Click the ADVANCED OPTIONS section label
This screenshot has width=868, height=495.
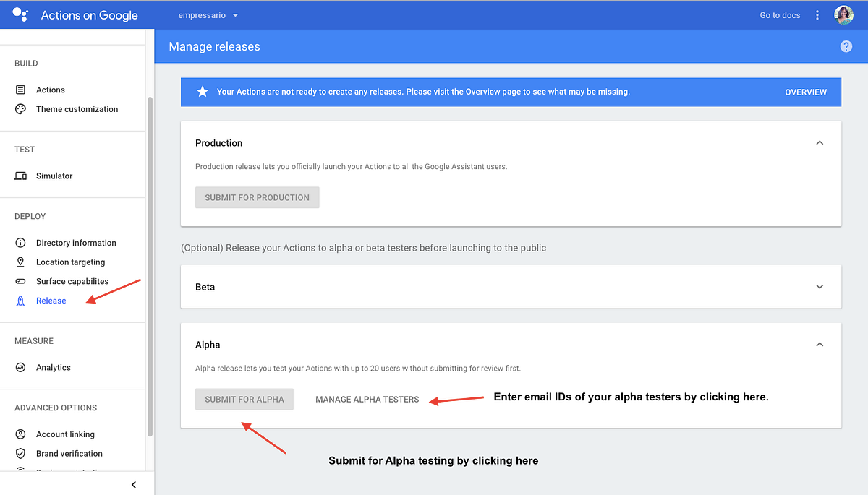tap(56, 408)
